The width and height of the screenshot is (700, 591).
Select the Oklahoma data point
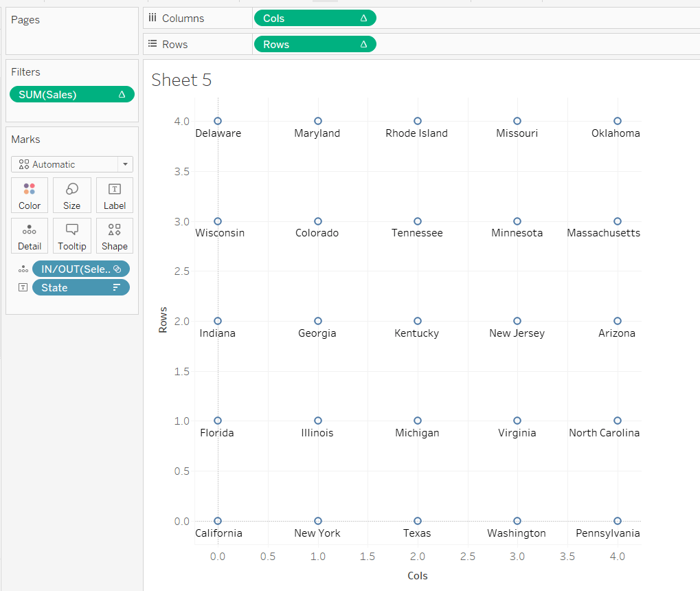(x=618, y=121)
